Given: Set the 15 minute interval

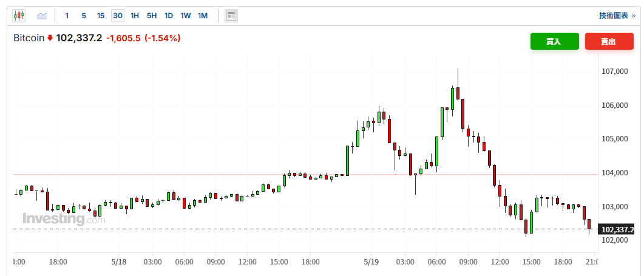Looking at the screenshot, I should coord(101,16).
